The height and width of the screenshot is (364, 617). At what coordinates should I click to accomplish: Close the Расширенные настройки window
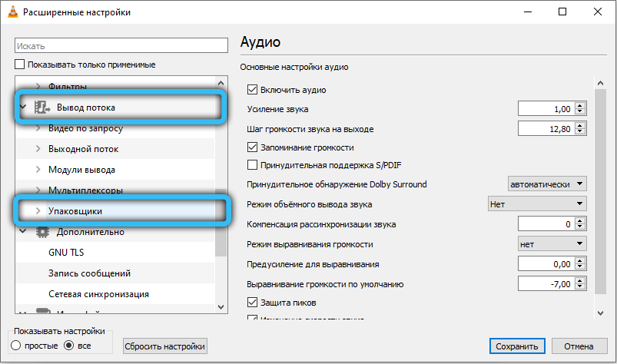click(597, 12)
